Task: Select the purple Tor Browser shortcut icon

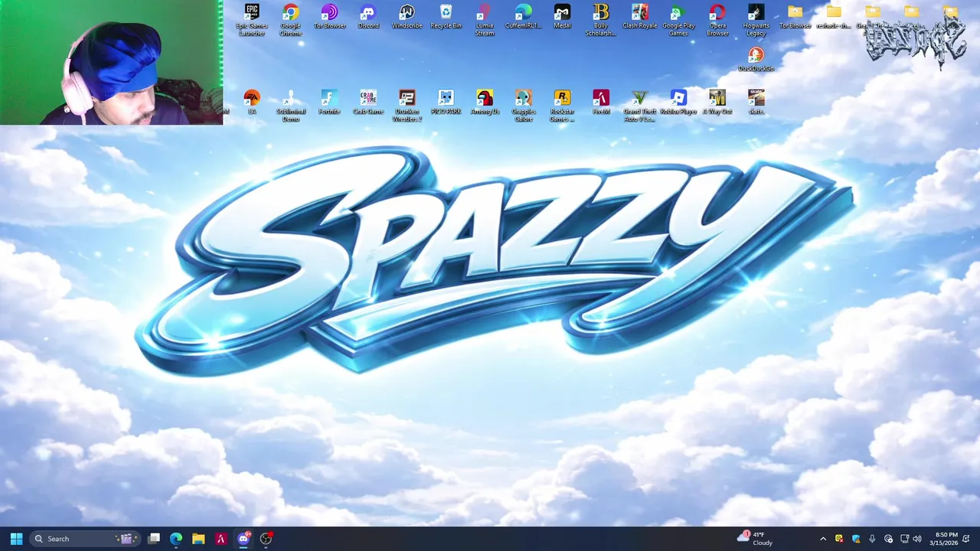Action: coord(329,17)
